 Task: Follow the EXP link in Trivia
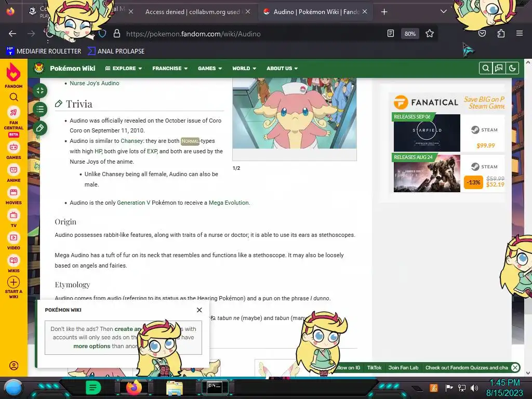point(152,151)
